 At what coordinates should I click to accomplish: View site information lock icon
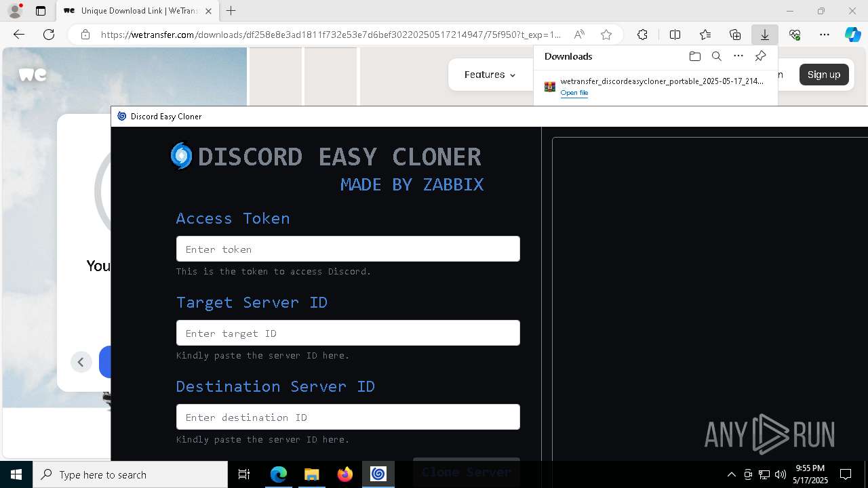pos(85,35)
